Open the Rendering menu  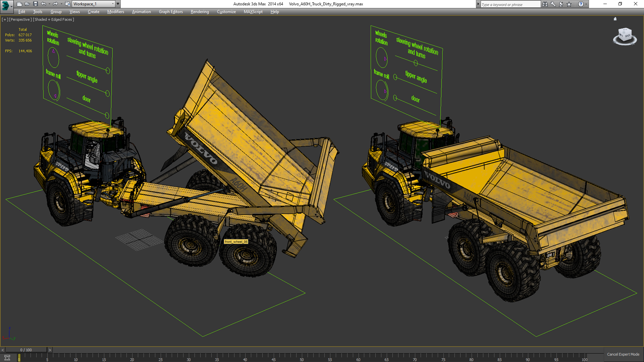pyautogui.click(x=200, y=12)
